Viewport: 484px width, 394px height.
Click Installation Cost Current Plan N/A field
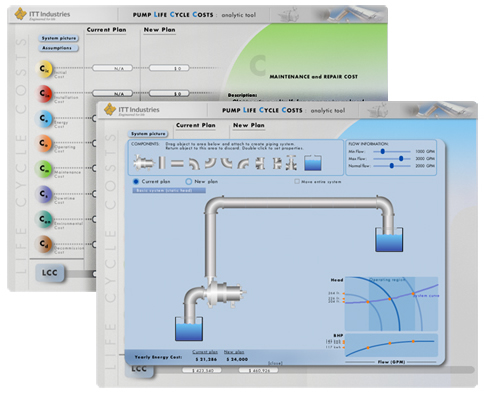coord(112,94)
